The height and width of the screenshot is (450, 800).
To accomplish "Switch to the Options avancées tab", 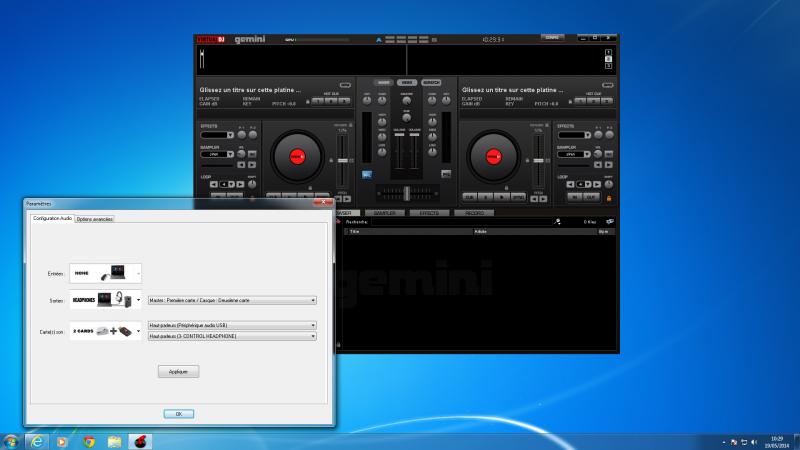I will click(x=95, y=218).
